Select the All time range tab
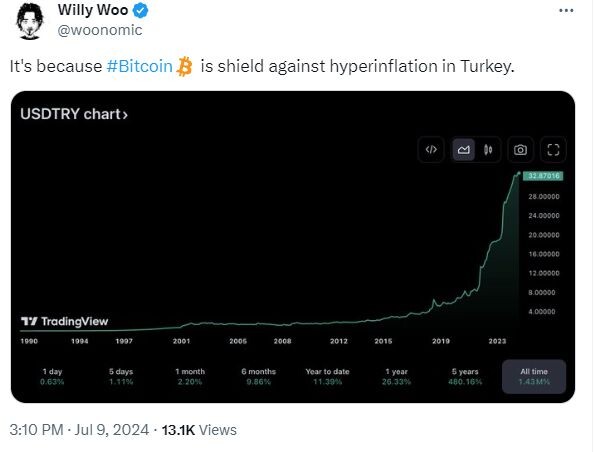 (x=534, y=377)
